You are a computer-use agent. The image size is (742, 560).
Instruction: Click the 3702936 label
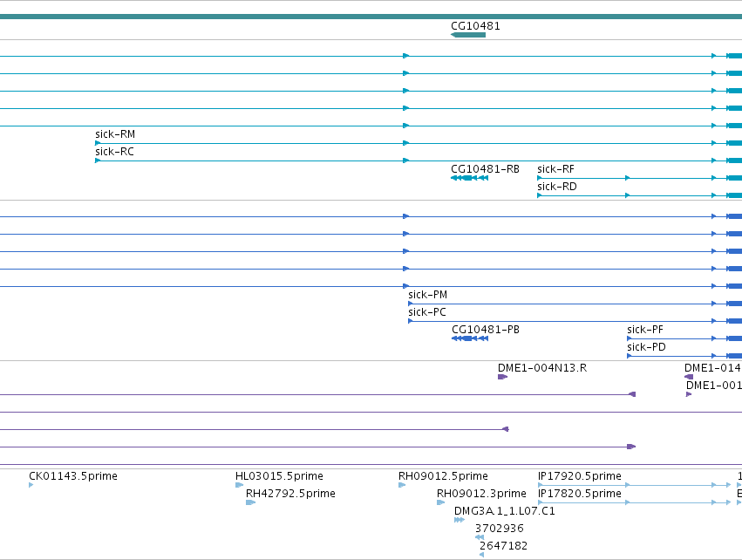[500, 529]
